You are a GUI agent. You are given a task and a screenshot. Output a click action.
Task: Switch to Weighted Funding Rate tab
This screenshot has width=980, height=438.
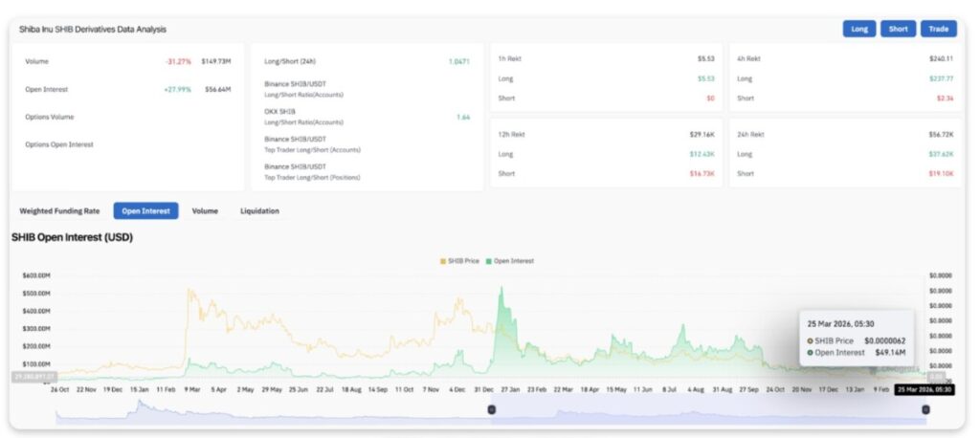point(59,210)
